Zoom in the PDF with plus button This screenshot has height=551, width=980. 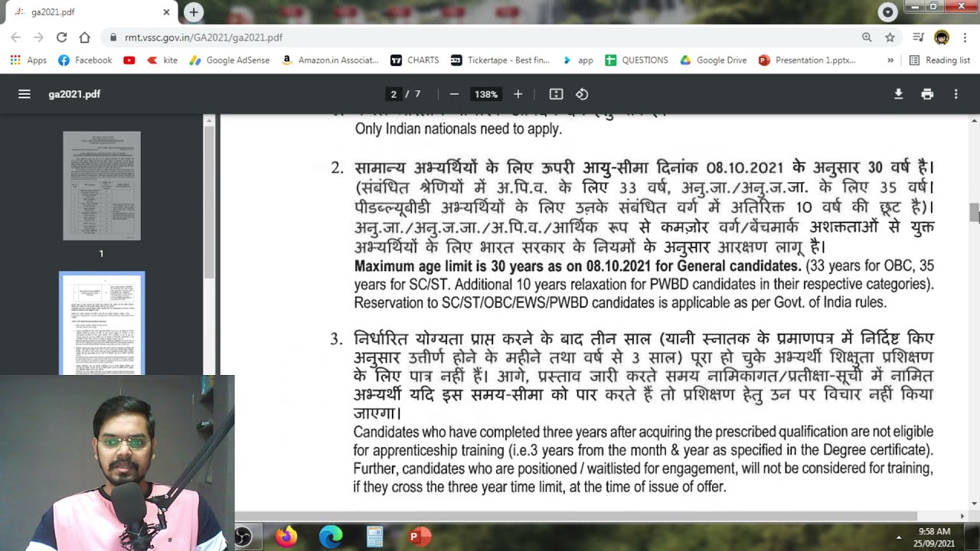(518, 94)
